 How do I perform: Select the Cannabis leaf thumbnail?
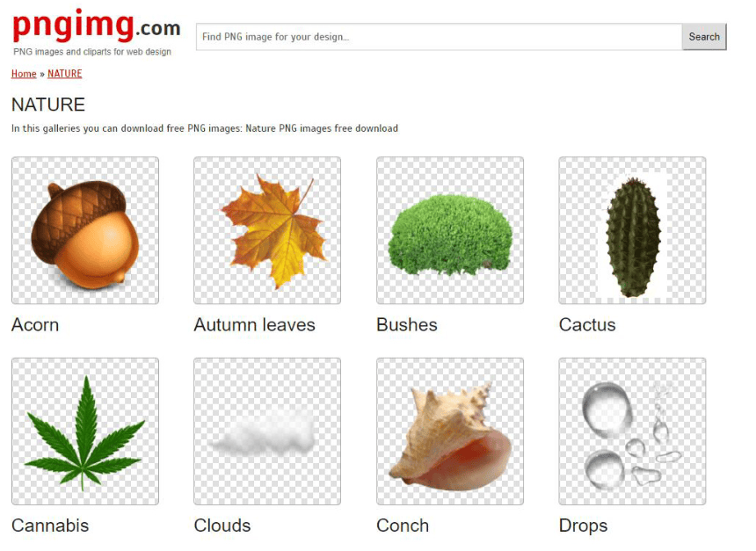coord(85,431)
